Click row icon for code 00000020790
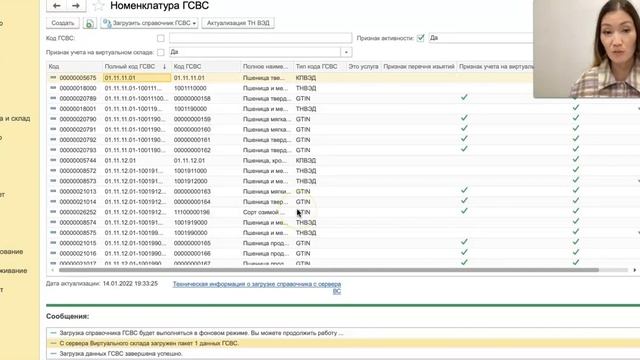The height and width of the screenshot is (360, 640). tap(53, 119)
